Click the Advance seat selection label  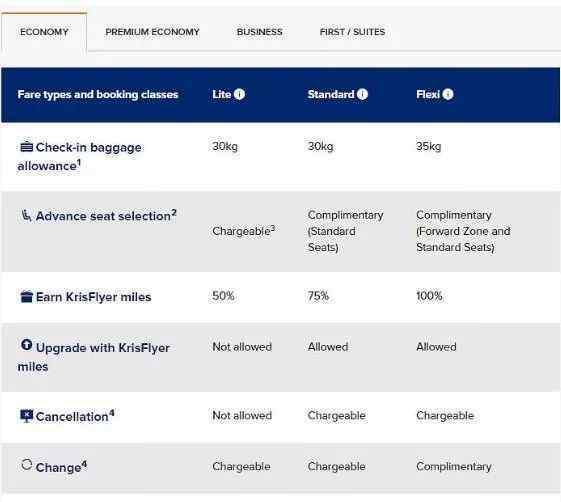pyautogui.click(x=106, y=216)
